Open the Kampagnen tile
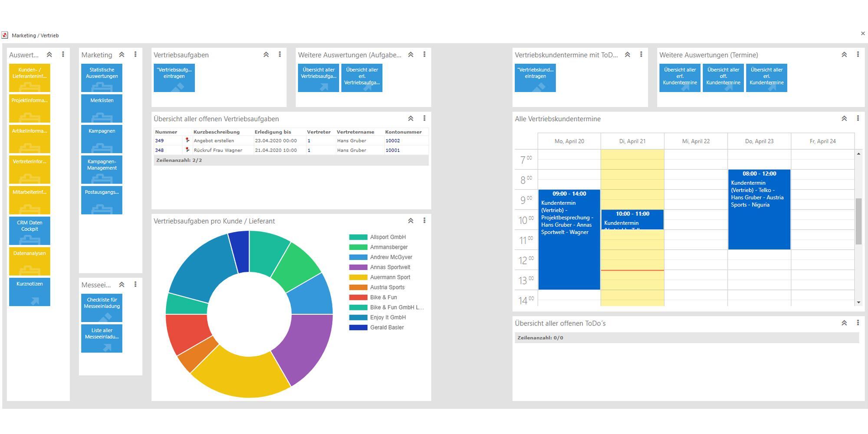The height and width of the screenshot is (434, 868). (x=102, y=139)
